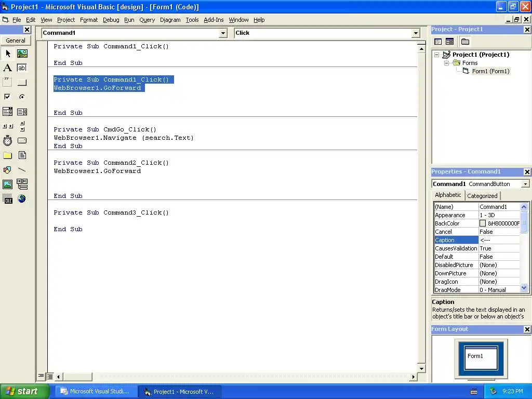Click the General toolbox tab button
Image resolution: width=532 pixels, height=399 pixels.
pyautogui.click(x=15, y=41)
